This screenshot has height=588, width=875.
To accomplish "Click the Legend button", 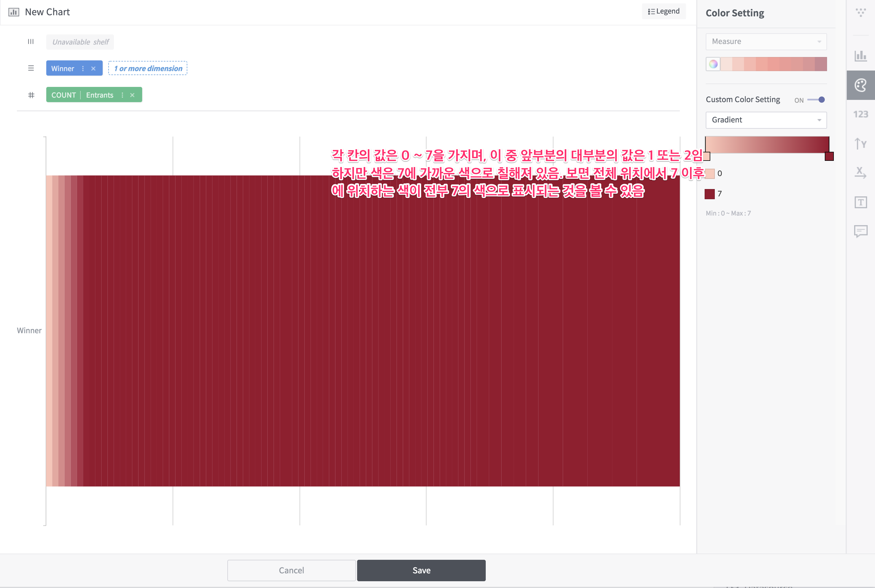I will click(x=663, y=11).
